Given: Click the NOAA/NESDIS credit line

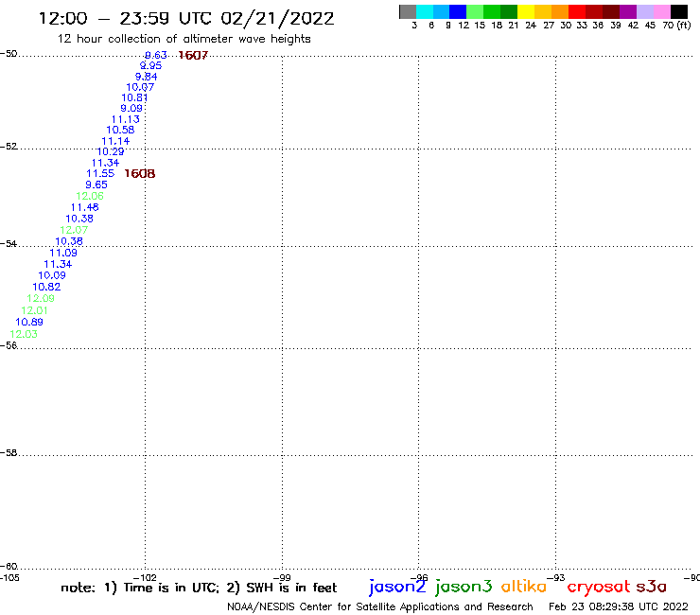Looking at the screenshot, I should click(x=380, y=606).
